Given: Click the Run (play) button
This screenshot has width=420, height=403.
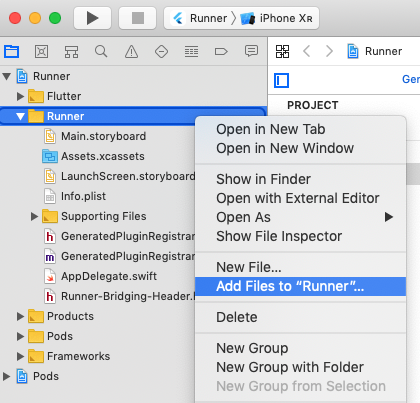Looking at the screenshot, I should [x=92, y=18].
